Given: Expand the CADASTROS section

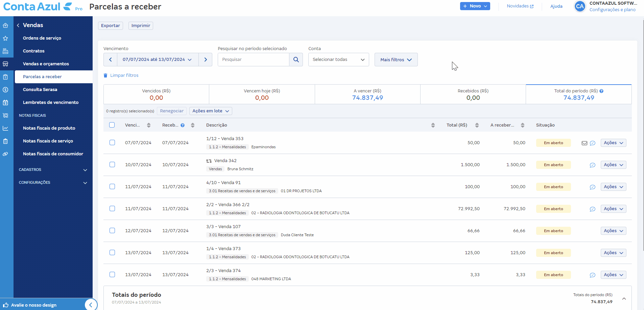Looking at the screenshot, I should coord(53,170).
